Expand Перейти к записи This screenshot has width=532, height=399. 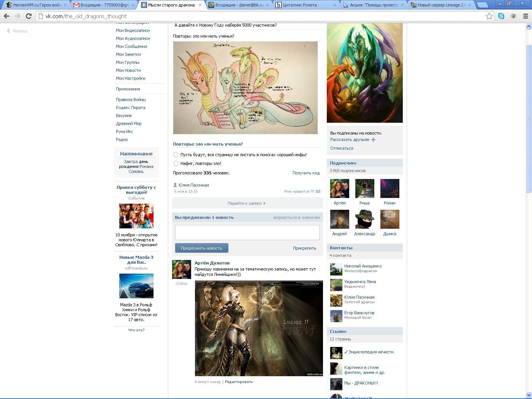(247, 203)
